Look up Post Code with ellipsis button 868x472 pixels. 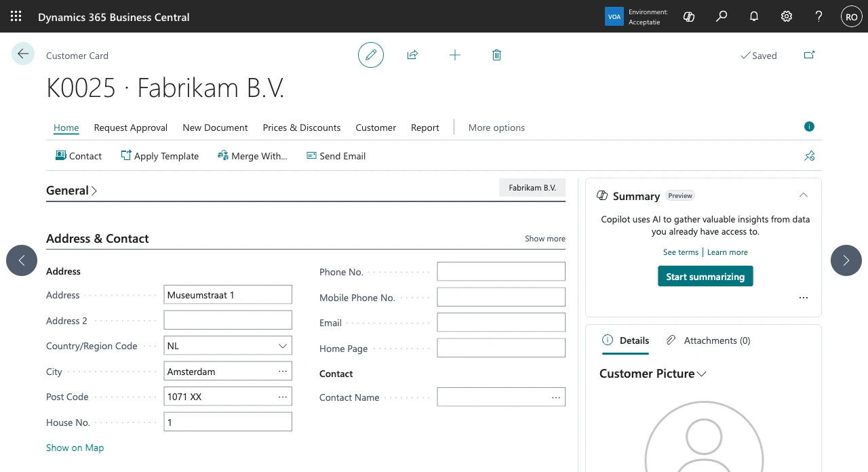click(x=283, y=397)
